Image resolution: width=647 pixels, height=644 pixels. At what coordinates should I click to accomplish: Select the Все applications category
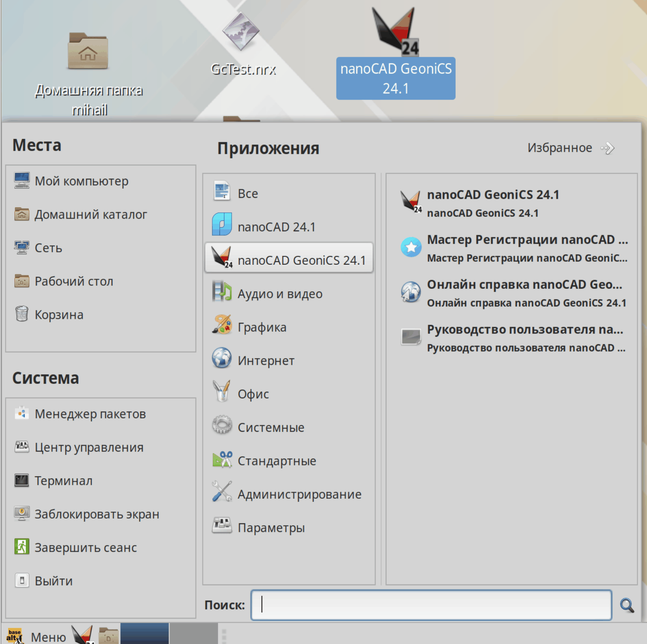point(248,193)
